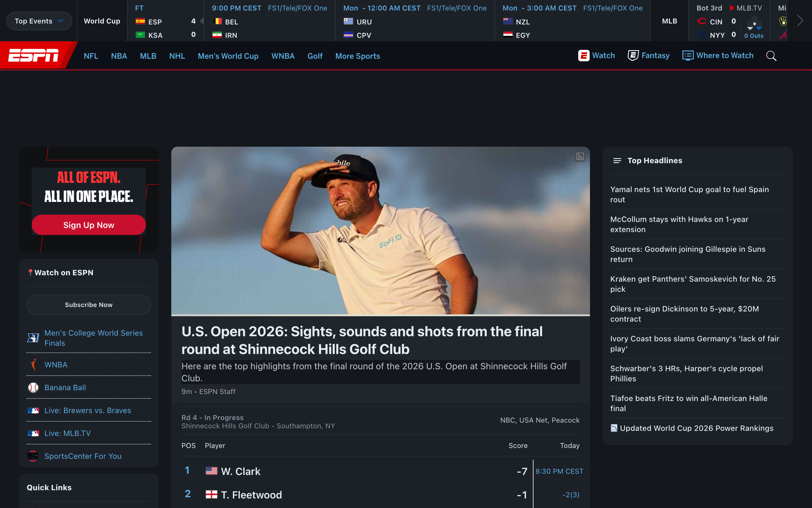This screenshot has width=812, height=508.
Task: Click the ESPN logo
Action: [34, 56]
